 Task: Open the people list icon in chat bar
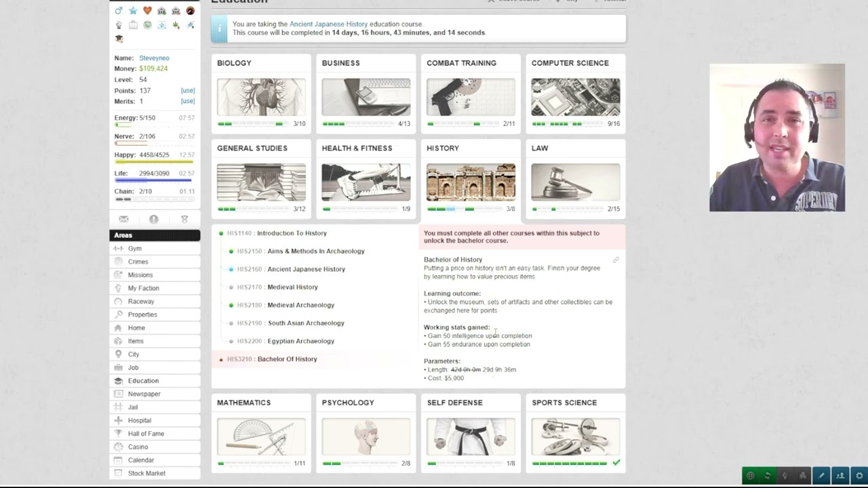(x=840, y=476)
